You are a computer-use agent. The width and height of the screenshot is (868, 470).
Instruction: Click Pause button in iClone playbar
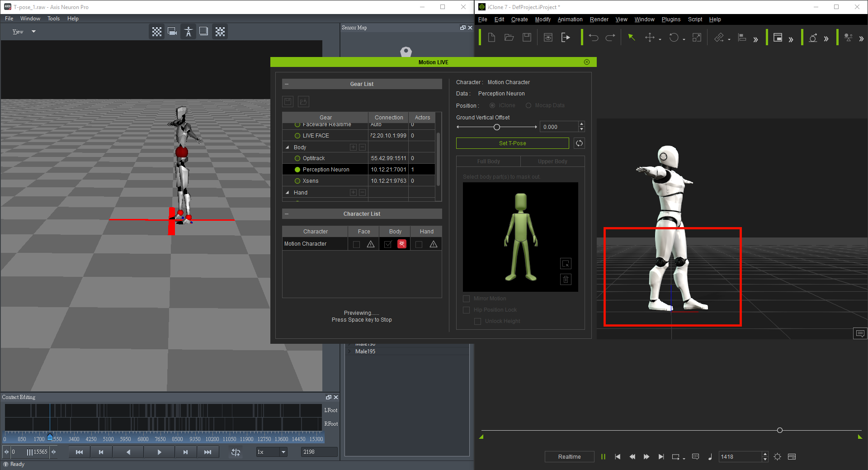coord(603,457)
